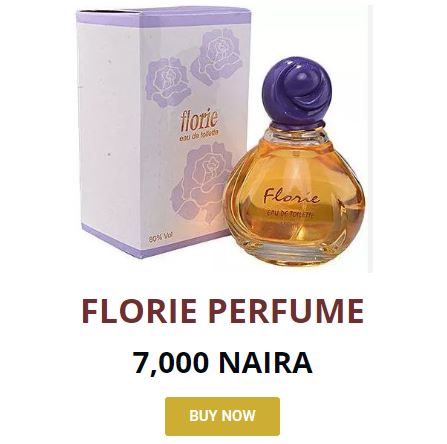Click the purple swirl bottle cap

click(297, 91)
